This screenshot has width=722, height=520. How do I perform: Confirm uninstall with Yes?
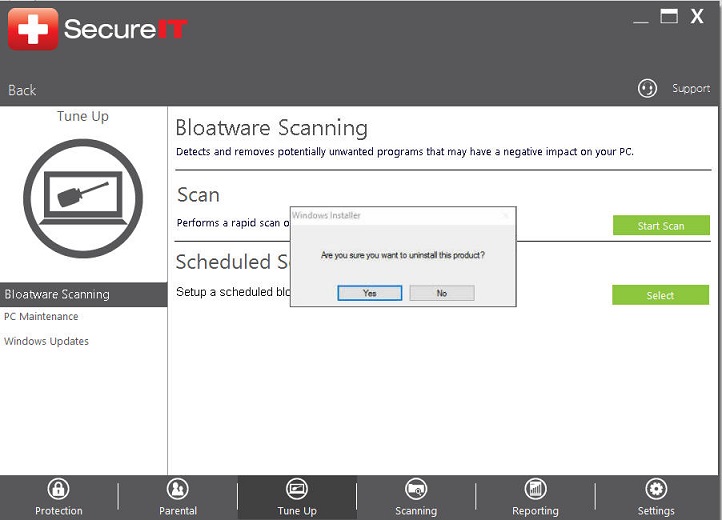tap(370, 293)
